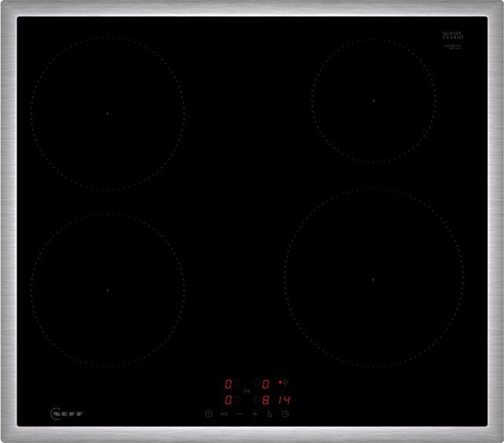Tap the icon between plus and clock
Image resolution: width=504 pixels, height=443 pixels.
269,414
